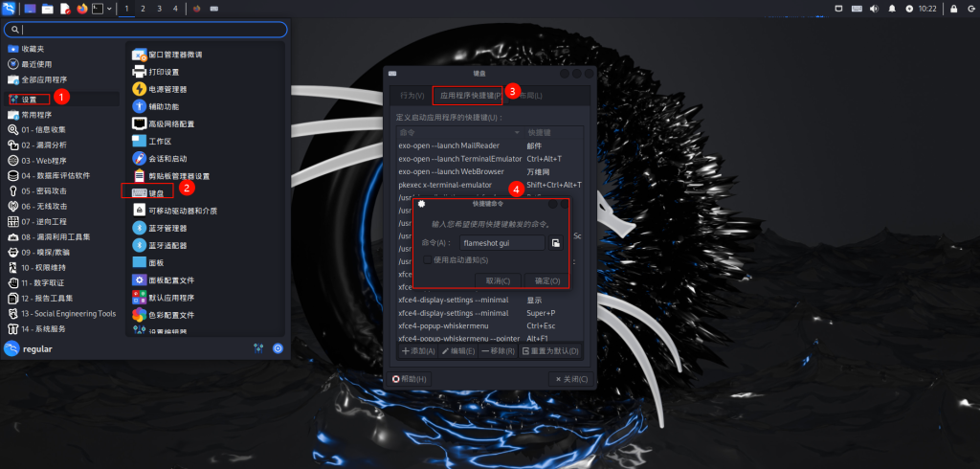The width and height of the screenshot is (980, 469).
Task: Click the flameshot gui command field
Action: pyautogui.click(x=501, y=243)
